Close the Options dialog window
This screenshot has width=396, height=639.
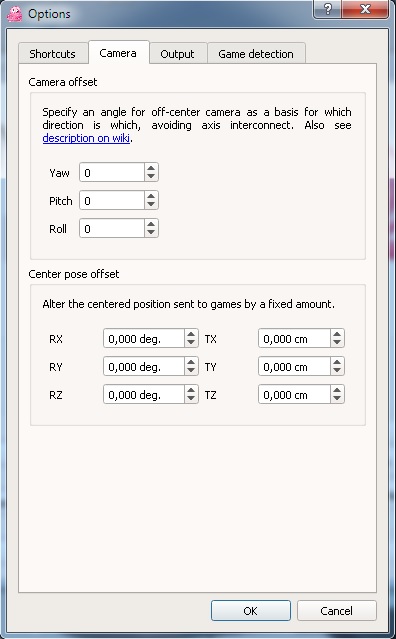(365, 9)
